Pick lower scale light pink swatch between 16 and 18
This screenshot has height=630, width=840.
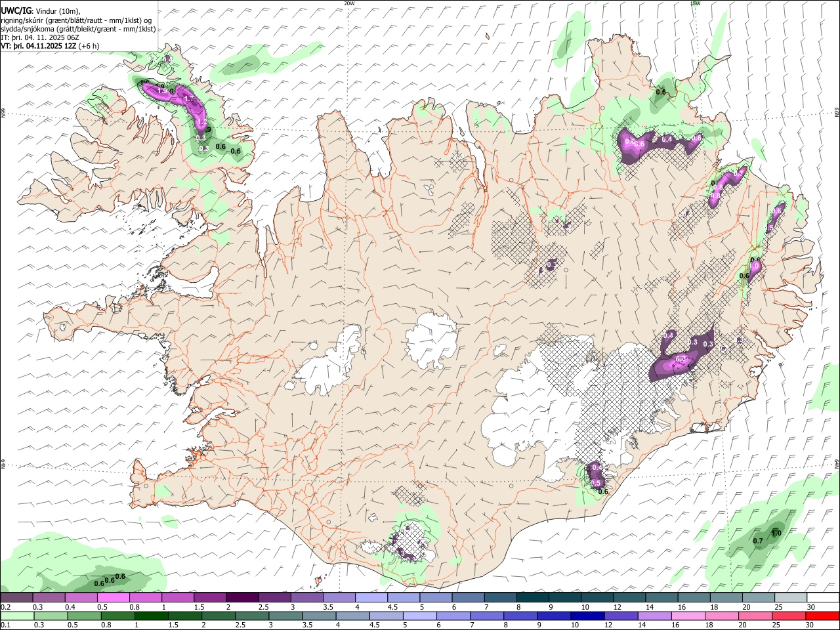tap(688, 616)
